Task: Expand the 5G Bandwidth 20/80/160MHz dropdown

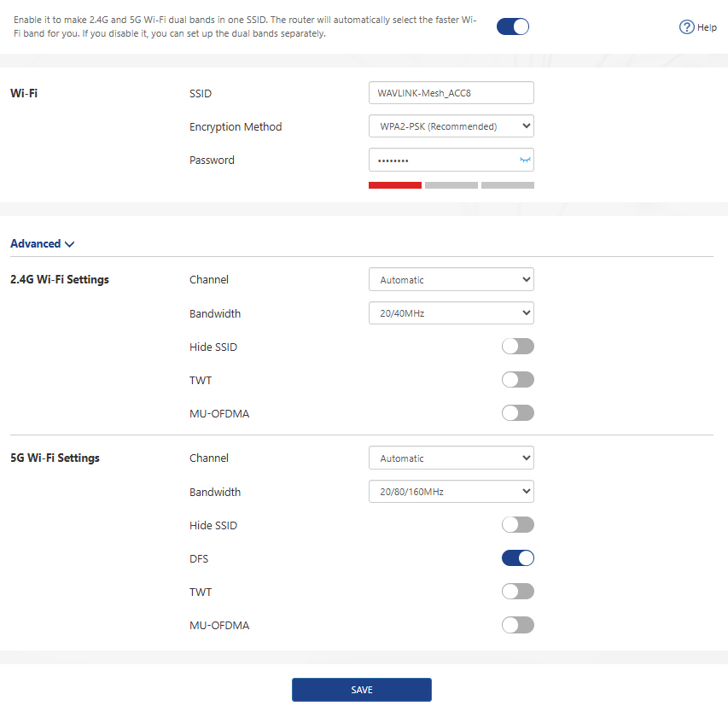Action: (451, 492)
